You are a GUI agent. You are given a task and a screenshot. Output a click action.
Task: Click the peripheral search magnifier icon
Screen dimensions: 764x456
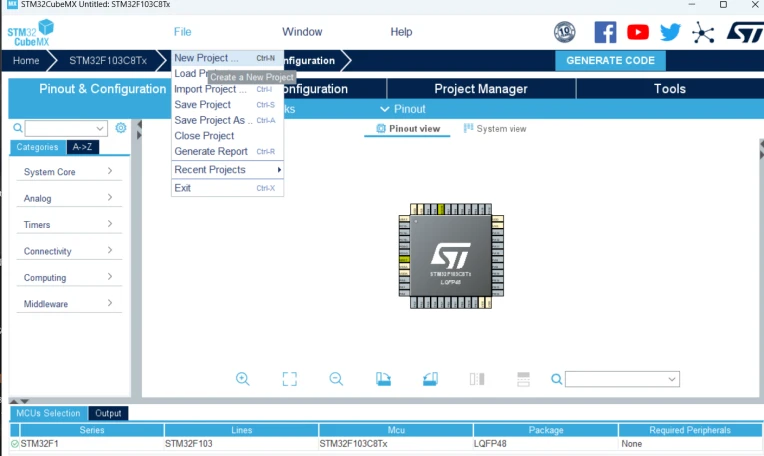(x=18, y=128)
